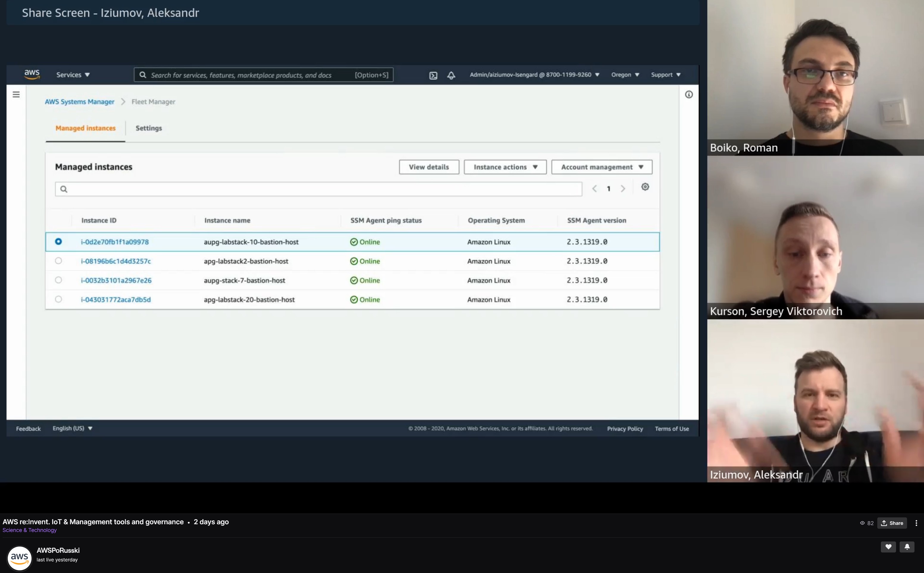Click the 82 viewer count
Viewport: 924px width, 573px height.
click(867, 523)
